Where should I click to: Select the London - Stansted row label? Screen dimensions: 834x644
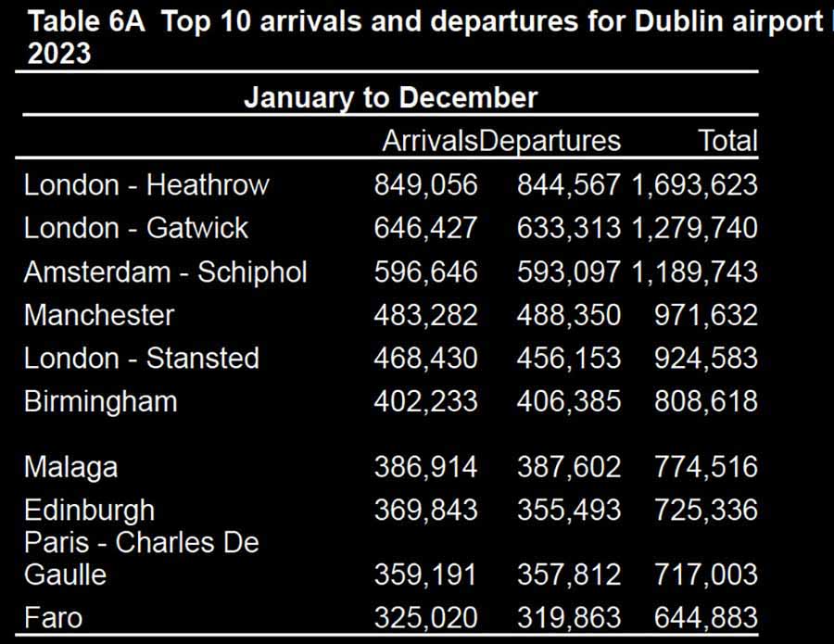click(x=142, y=359)
